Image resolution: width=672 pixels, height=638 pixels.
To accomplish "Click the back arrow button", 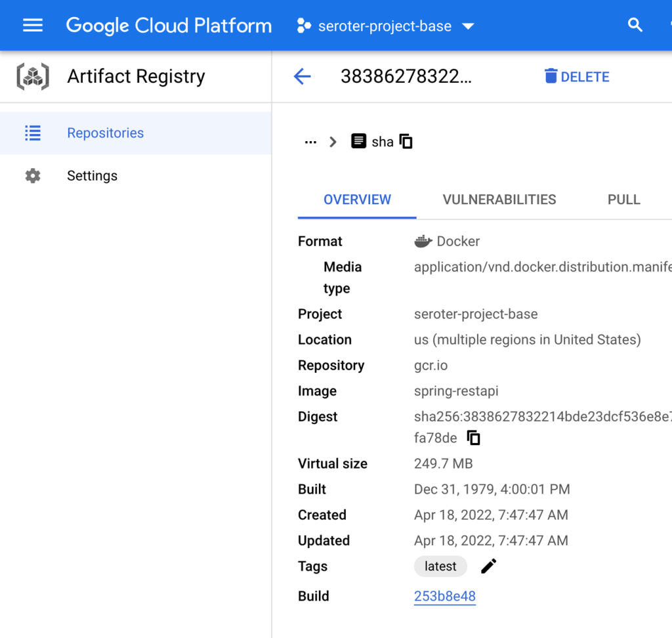I will point(302,77).
